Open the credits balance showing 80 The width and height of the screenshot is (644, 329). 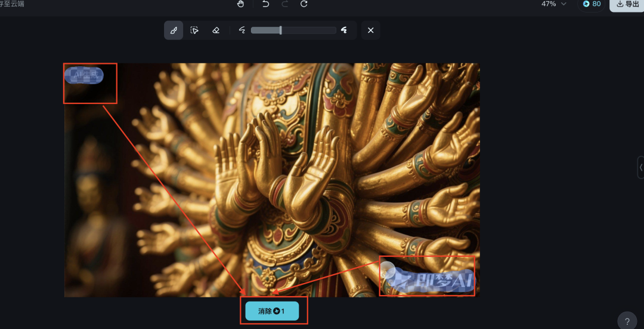(592, 4)
